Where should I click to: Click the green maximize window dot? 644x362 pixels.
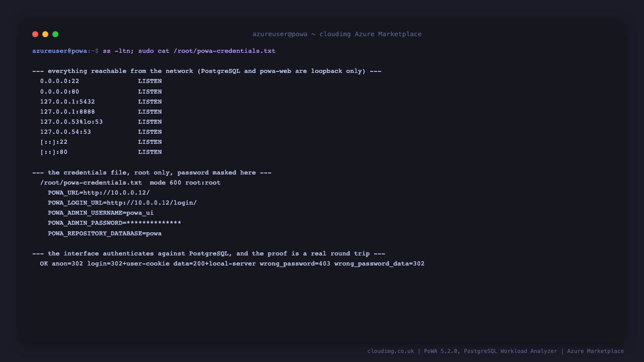pyautogui.click(x=55, y=34)
